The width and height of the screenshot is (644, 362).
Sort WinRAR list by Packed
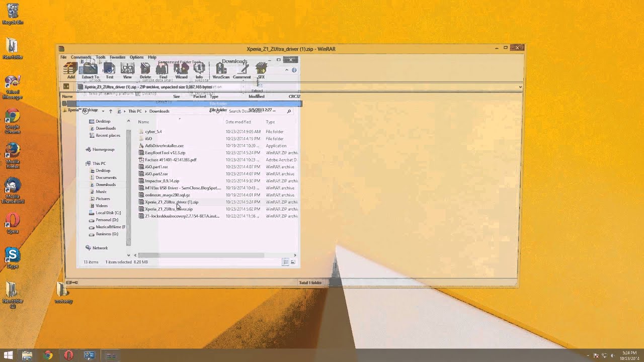200,96
